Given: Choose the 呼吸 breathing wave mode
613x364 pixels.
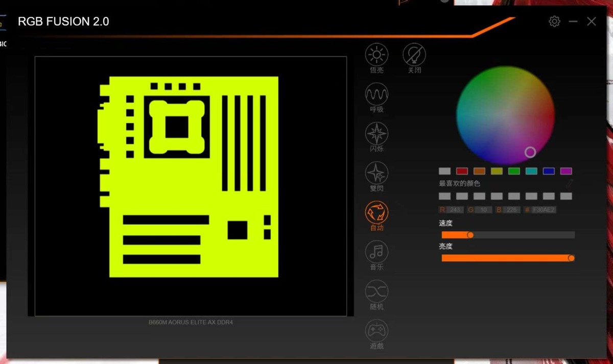Looking at the screenshot, I should [x=376, y=94].
